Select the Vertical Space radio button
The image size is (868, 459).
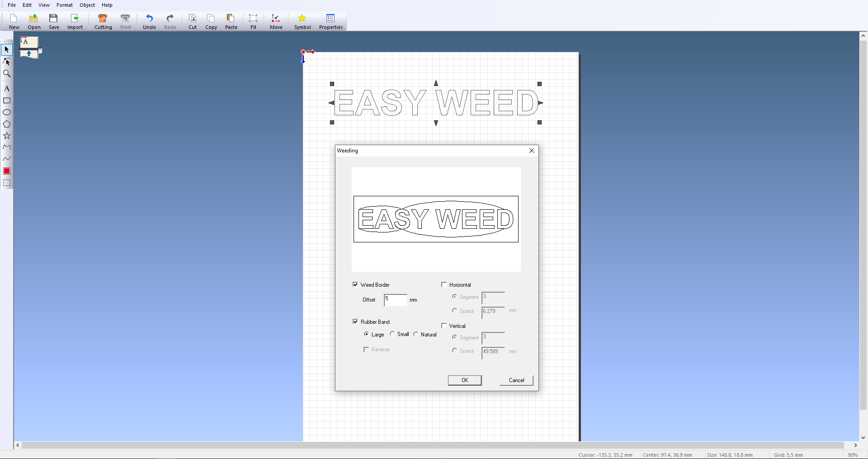point(454,350)
